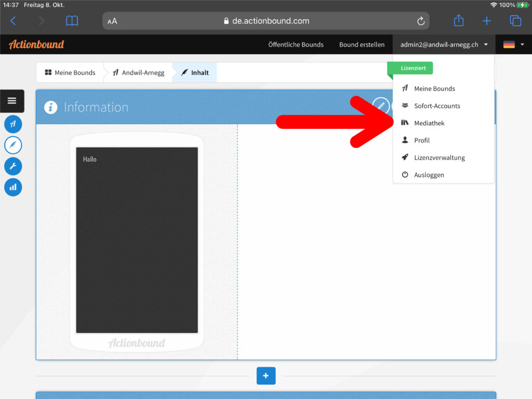Open Safari tabs overview
This screenshot has width=532, height=399.
(x=515, y=21)
